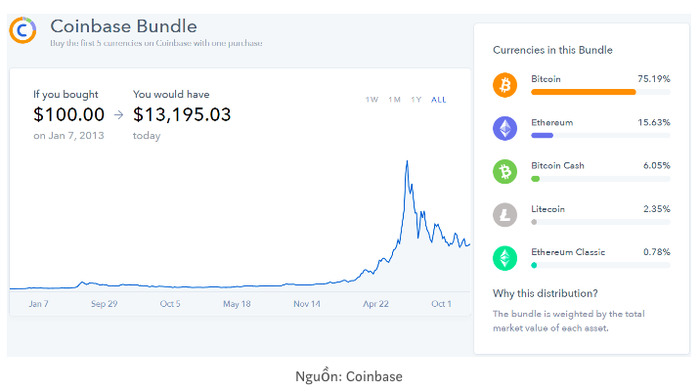
Task: Click the chart peak of price line
Action: click(407, 162)
